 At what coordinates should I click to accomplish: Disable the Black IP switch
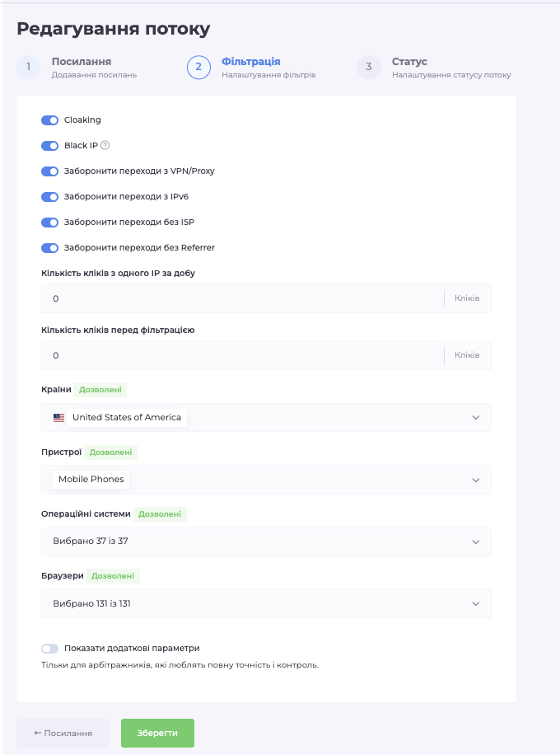(50, 146)
